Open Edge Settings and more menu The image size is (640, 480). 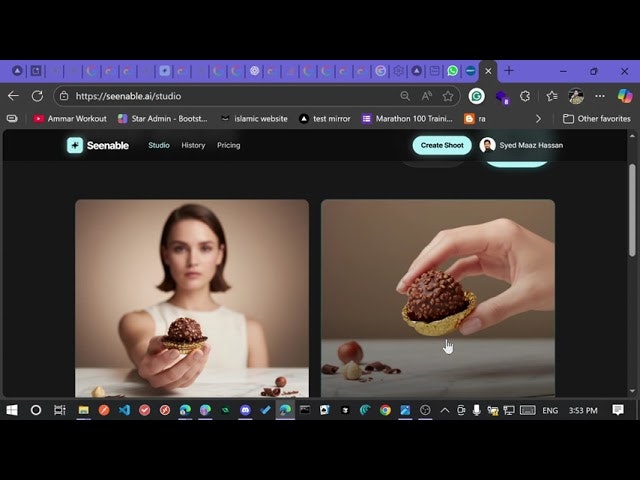(600, 96)
